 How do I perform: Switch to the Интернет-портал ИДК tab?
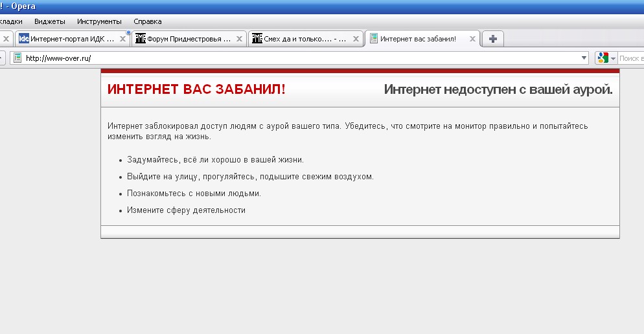[72, 39]
